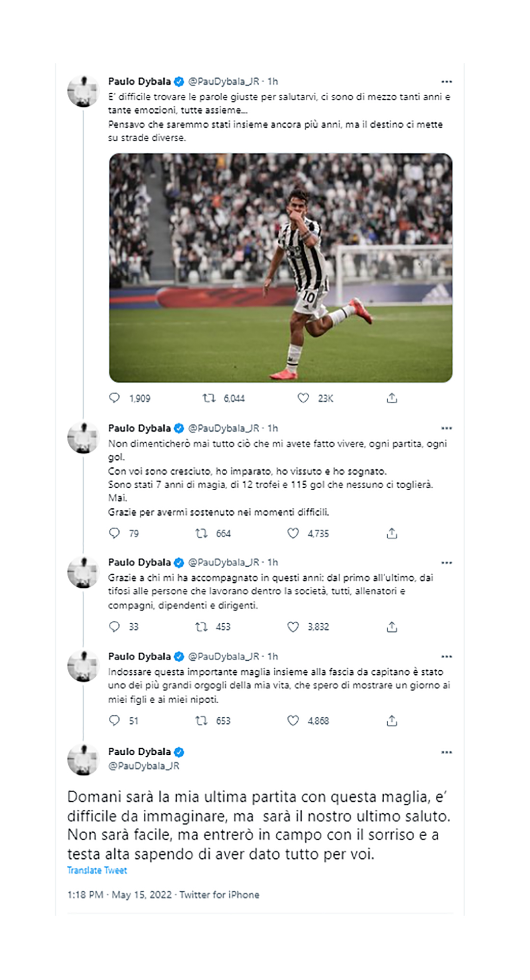Share the first tweet via the share icon
The image size is (530, 980).
point(391,397)
